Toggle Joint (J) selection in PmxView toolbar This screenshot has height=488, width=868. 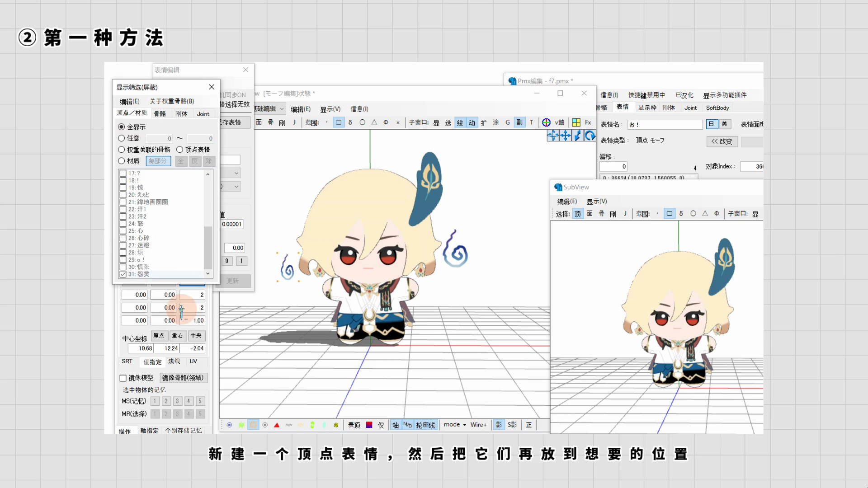[x=294, y=122]
